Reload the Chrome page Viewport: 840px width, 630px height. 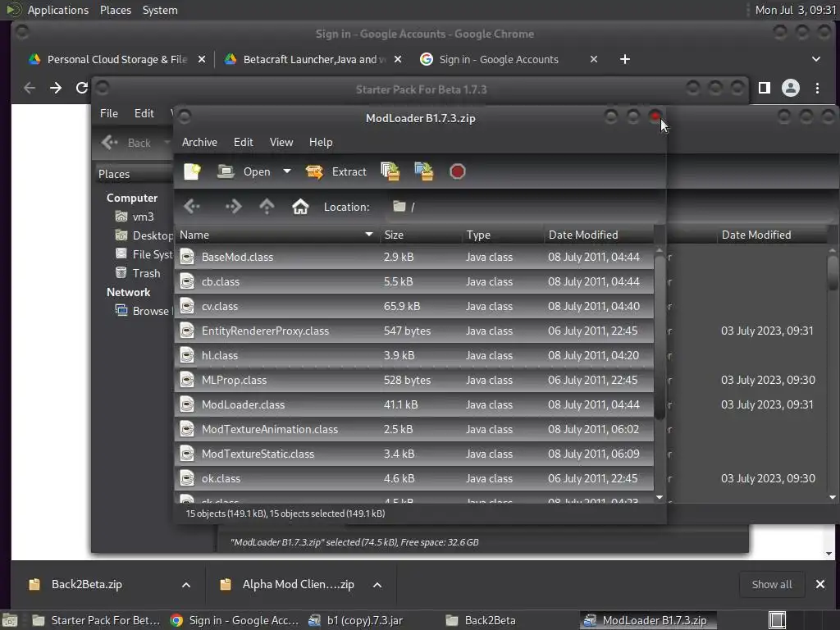[82, 88]
